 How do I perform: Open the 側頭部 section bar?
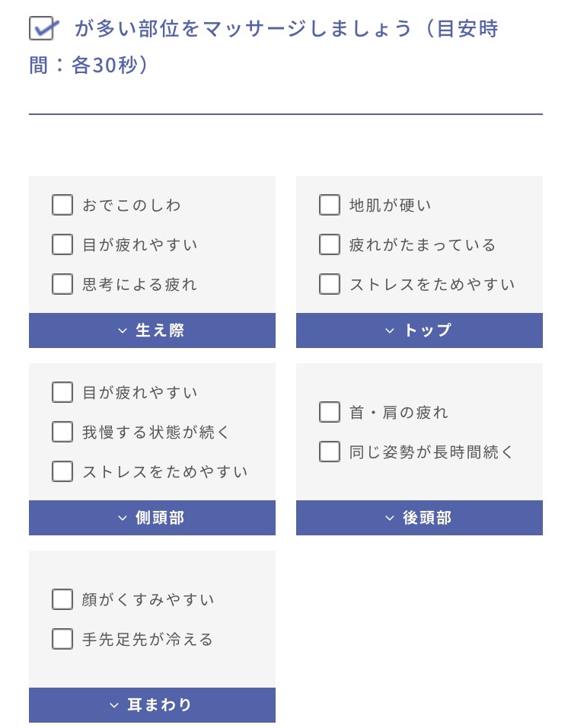(x=152, y=518)
